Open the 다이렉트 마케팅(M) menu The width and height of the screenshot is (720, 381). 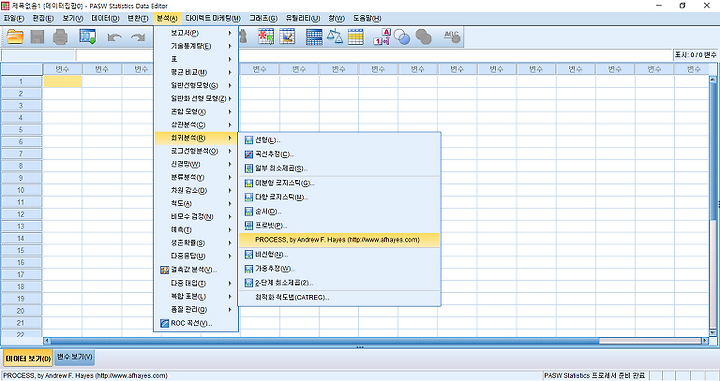click(213, 18)
